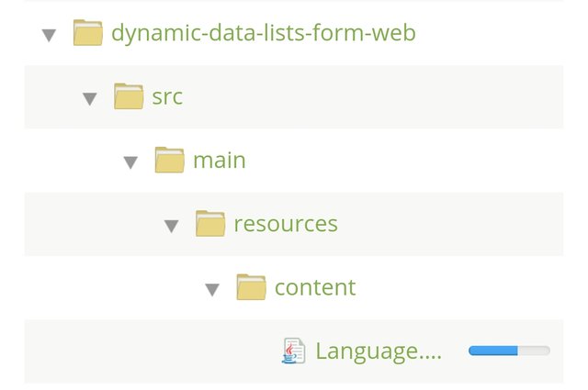Click the src folder icon
This screenshot has width=588, height=390.
point(129,96)
